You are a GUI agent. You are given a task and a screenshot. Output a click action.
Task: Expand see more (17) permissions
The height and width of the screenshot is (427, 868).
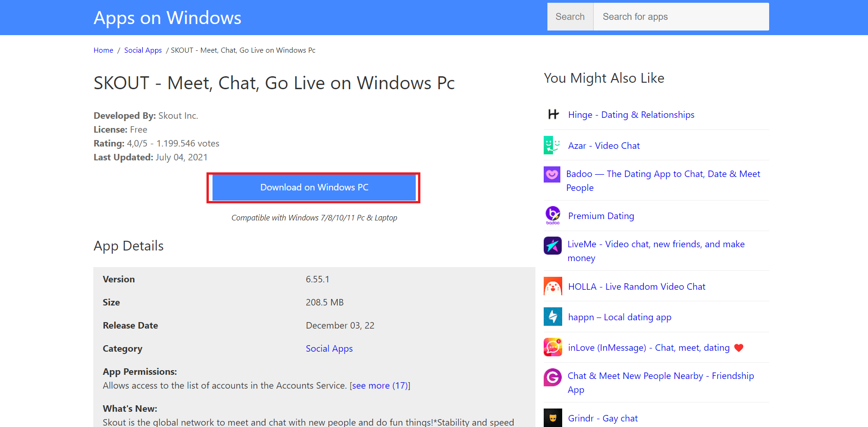coord(380,385)
